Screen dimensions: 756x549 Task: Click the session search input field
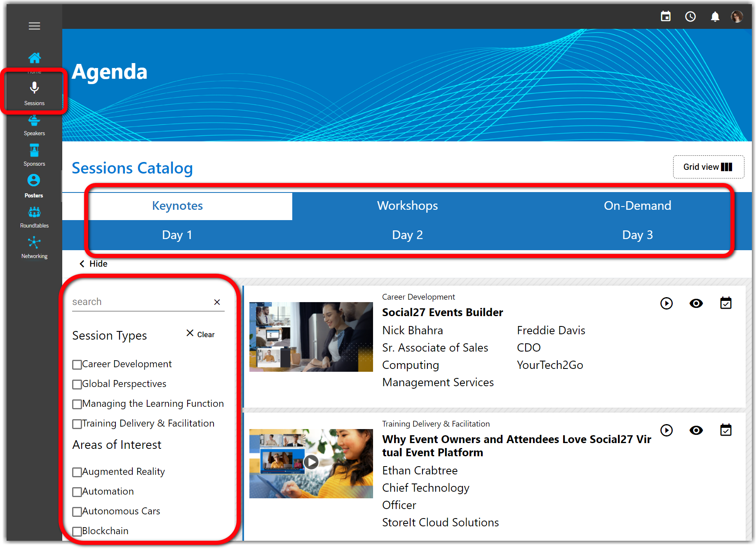click(x=140, y=302)
